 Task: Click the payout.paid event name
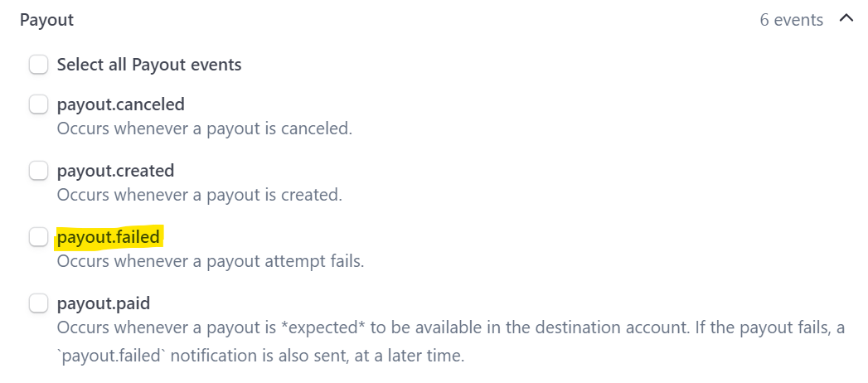(x=104, y=303)
